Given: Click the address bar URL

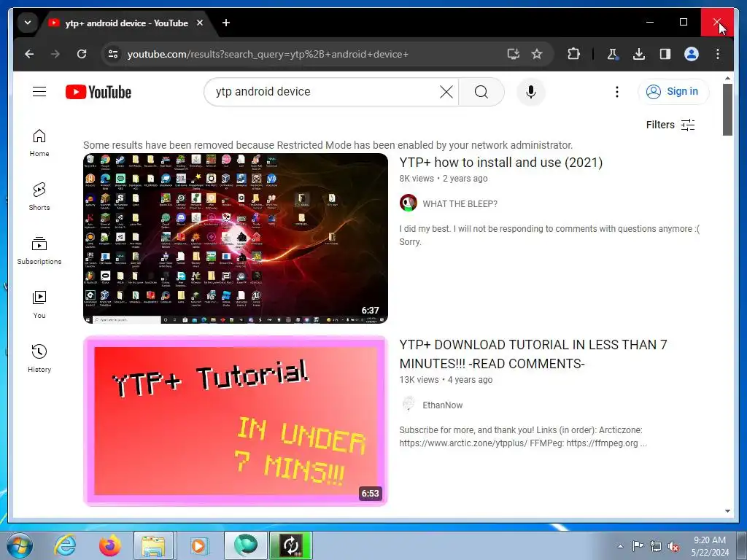Looking at the screenshot, I should pyautogui.click(x=267, y=54).
